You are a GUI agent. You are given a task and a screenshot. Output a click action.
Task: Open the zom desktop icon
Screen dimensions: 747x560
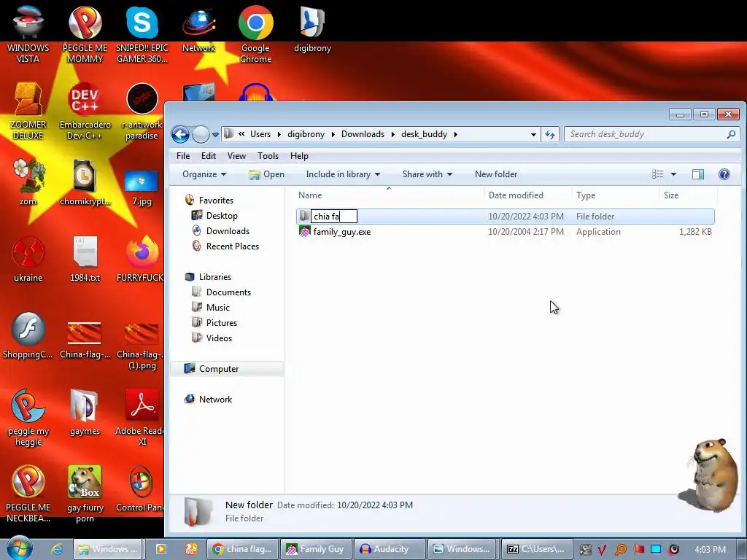[x=28, y=182]
